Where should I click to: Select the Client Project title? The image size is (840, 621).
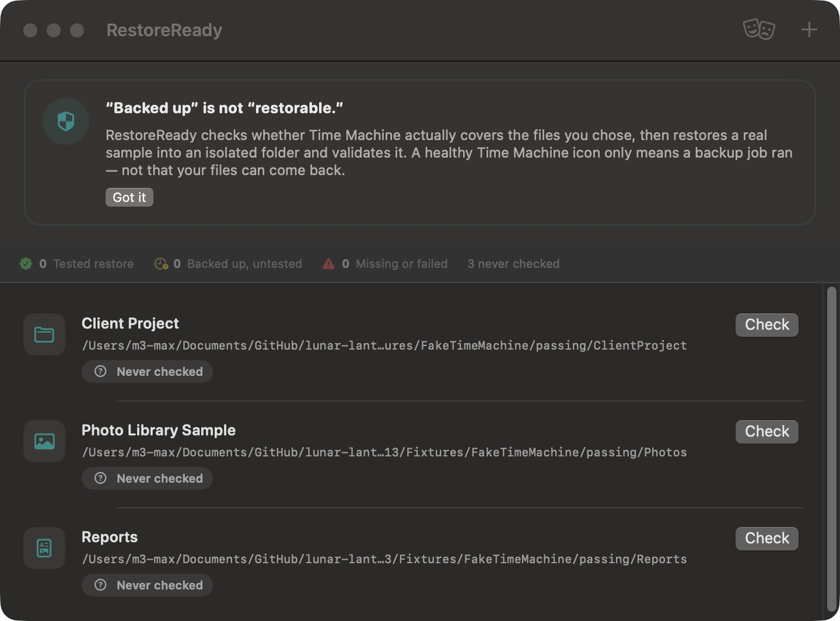pos(130,323)
